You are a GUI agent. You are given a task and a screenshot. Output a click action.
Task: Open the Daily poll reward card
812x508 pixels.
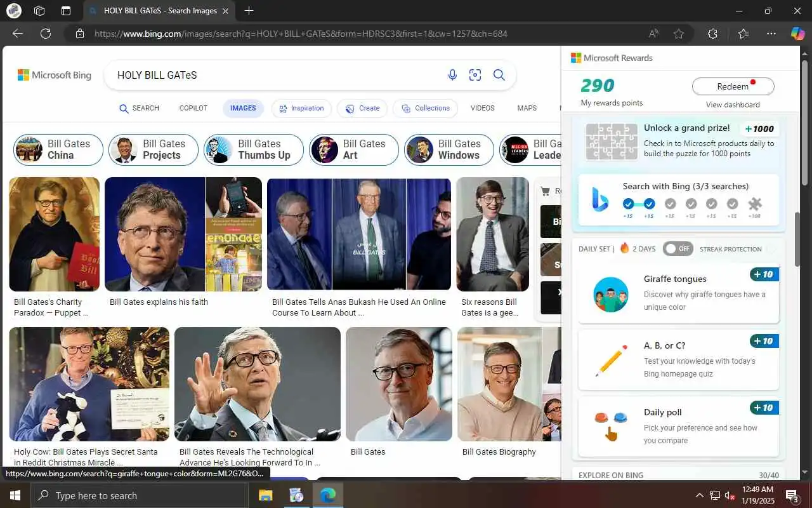[x=679, y=427]
